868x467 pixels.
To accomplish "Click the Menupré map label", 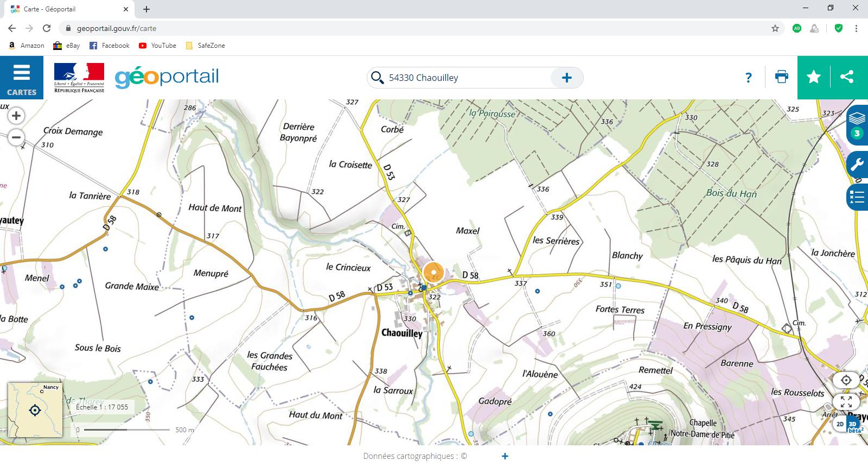I will pos(210,273).
